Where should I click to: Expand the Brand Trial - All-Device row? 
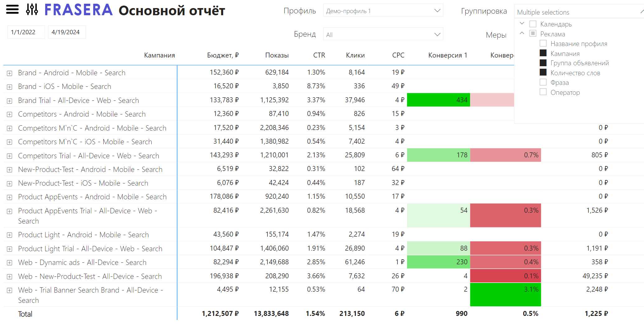tap(10, 101)
